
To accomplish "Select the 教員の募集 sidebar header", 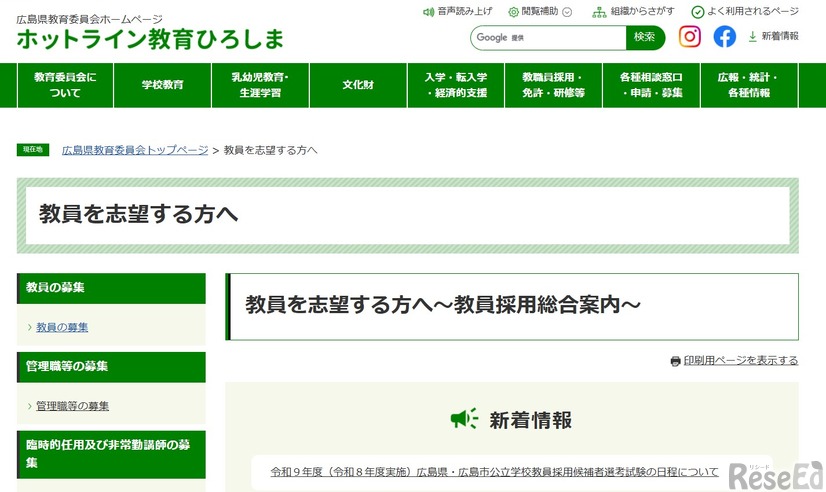I will tap(111, 288).
